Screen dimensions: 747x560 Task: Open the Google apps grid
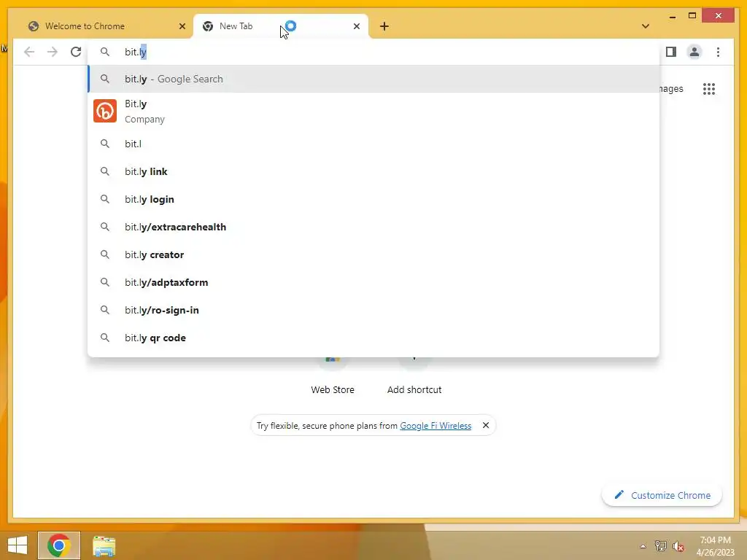(709, 88)
